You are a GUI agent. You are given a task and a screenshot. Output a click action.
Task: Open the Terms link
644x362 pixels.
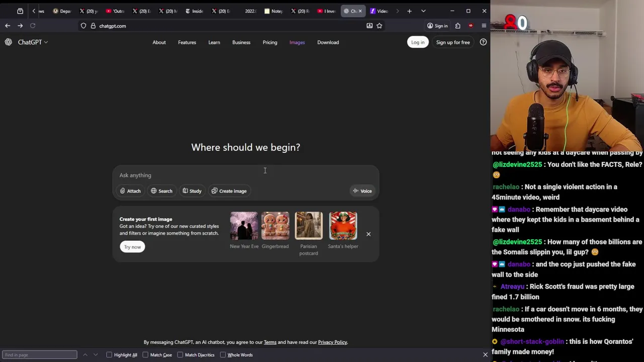tap(270, 342)
